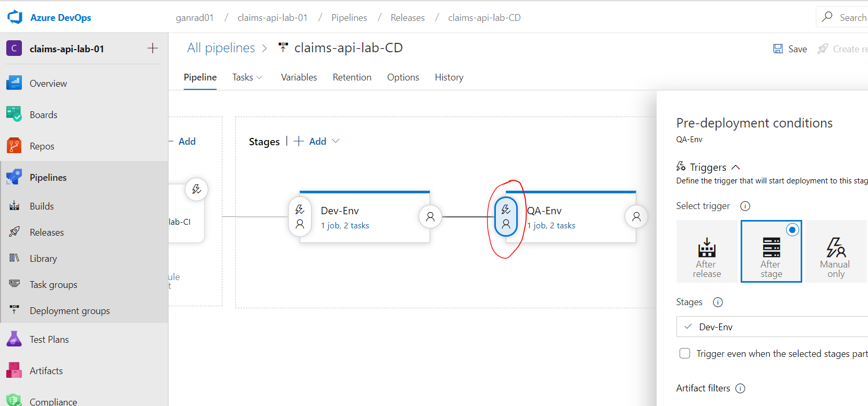Viewport: 868px width, 406px height.
Task: Open Dev-Env post-deployment conditions icon
Action: [x=430, y=216]
